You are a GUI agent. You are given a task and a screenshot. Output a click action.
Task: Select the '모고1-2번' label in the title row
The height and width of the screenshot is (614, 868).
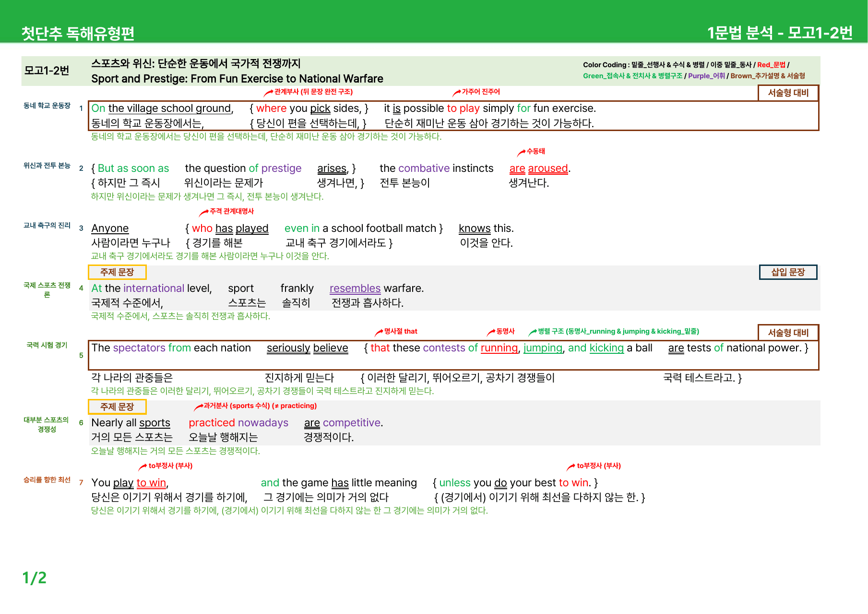(x=47, y=71)
